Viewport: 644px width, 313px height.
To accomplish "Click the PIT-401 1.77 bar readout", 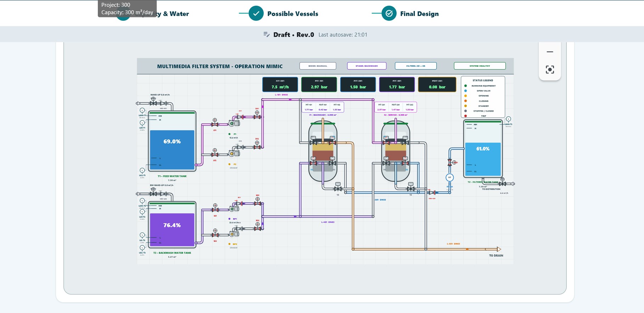I will [397, 84].
